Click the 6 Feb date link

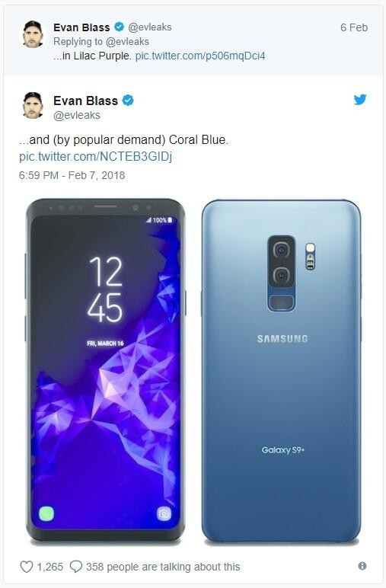tap(354, 27)
